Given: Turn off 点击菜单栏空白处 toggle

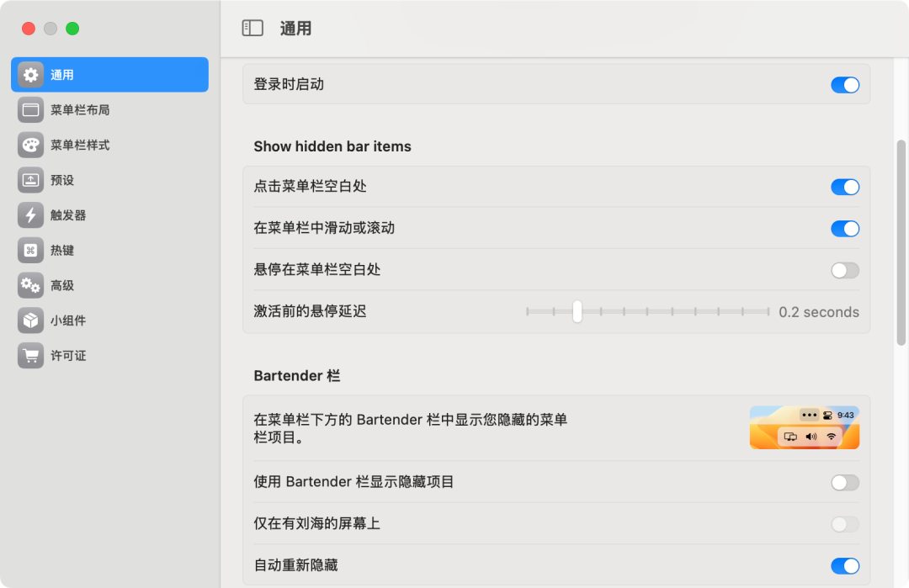Looking at the screenshot, I should tap(845, 187).
